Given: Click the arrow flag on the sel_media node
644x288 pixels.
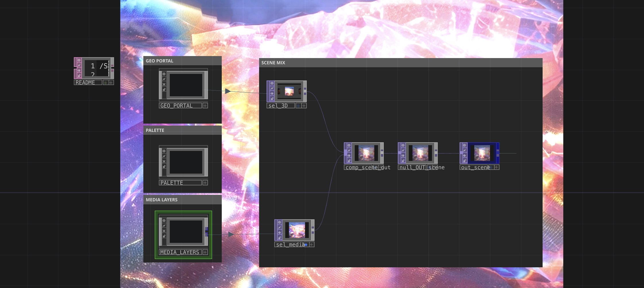Looking at the screenshot, I should point(279,233).
